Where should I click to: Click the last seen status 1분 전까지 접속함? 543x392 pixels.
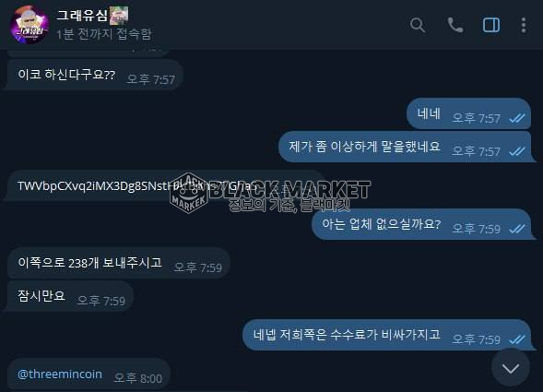coord(104,34)
